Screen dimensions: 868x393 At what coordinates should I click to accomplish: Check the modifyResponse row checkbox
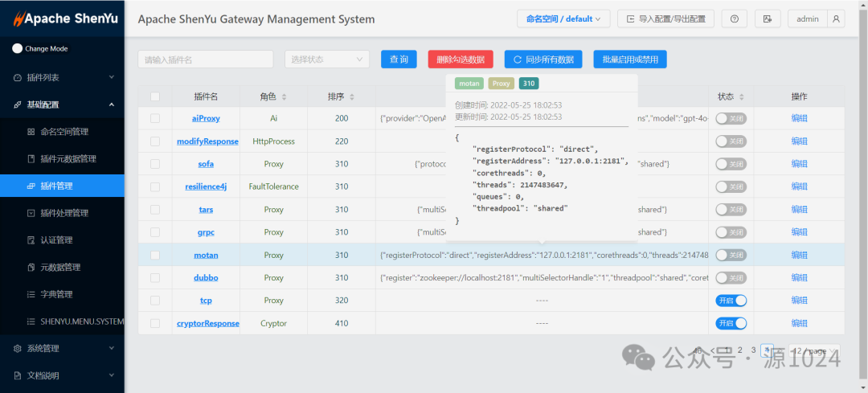[155, 141]
